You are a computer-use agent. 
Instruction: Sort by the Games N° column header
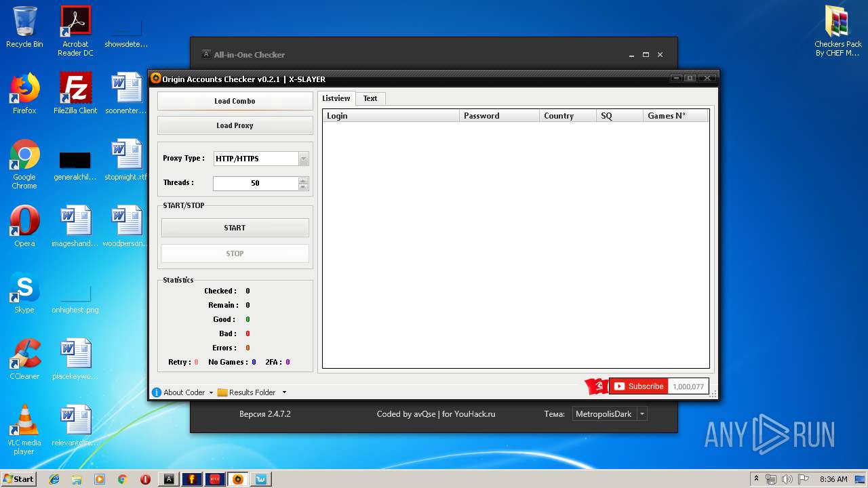[675, 116]
